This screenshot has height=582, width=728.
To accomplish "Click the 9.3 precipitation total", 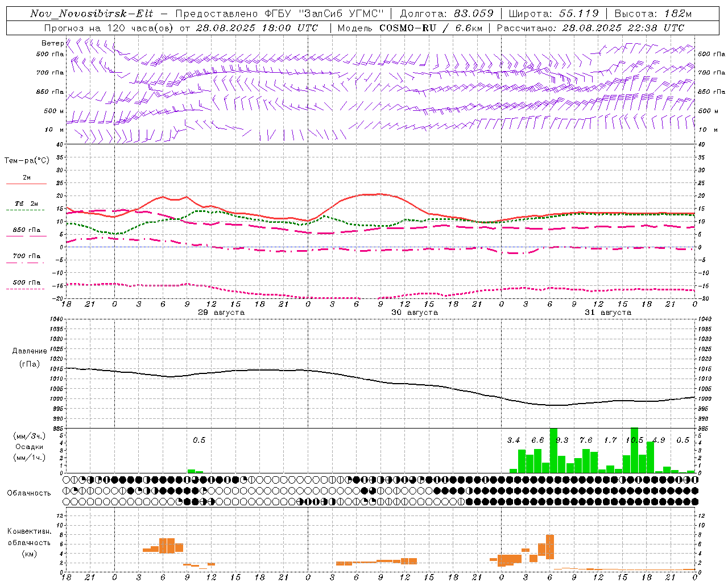I will tap(562, 440).
